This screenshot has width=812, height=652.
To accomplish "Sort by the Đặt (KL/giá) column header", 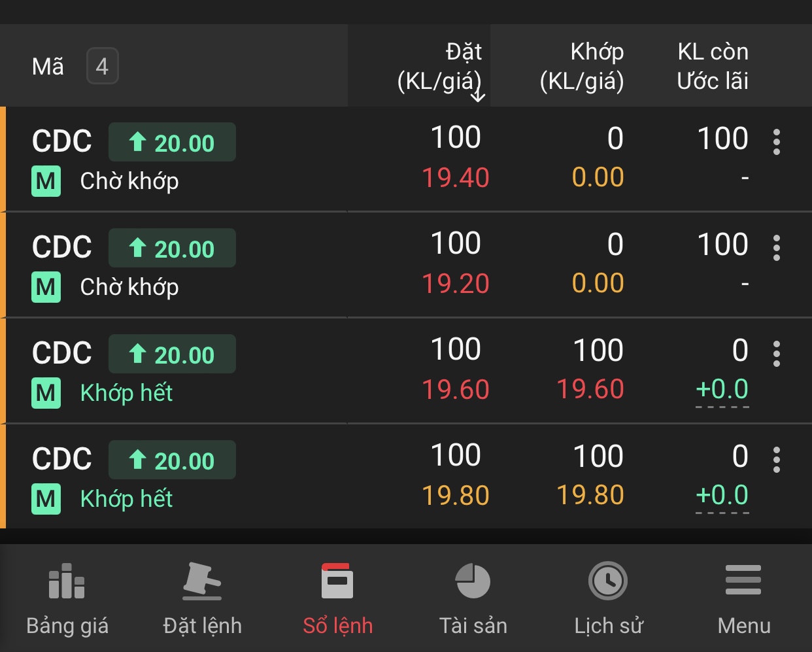I will [440, 66].
